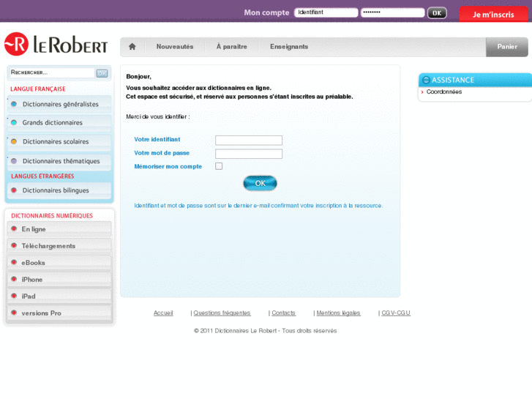Focus the Identifiant field in the header
Screen dimensions: 532x399
click(x=326, y=12)
